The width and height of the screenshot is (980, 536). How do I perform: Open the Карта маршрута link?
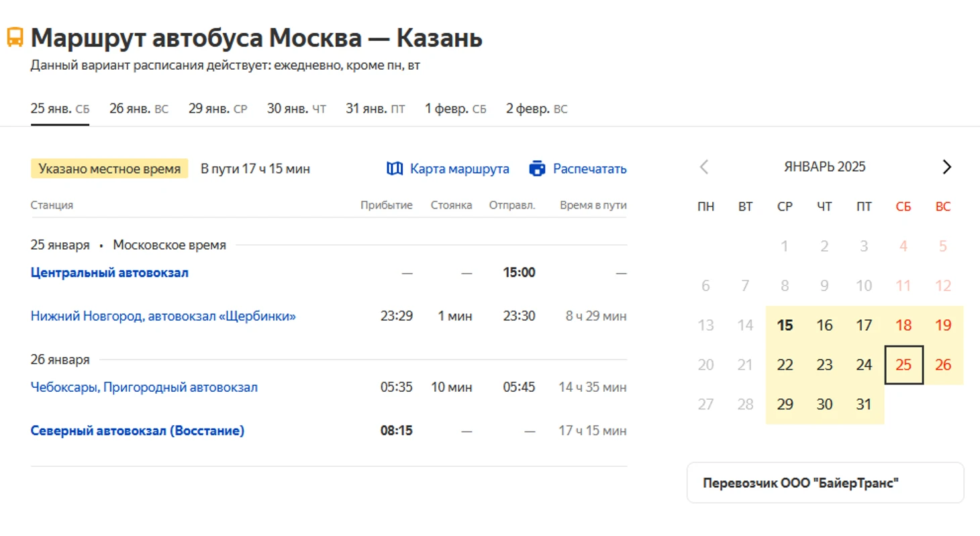click(459, 168)
